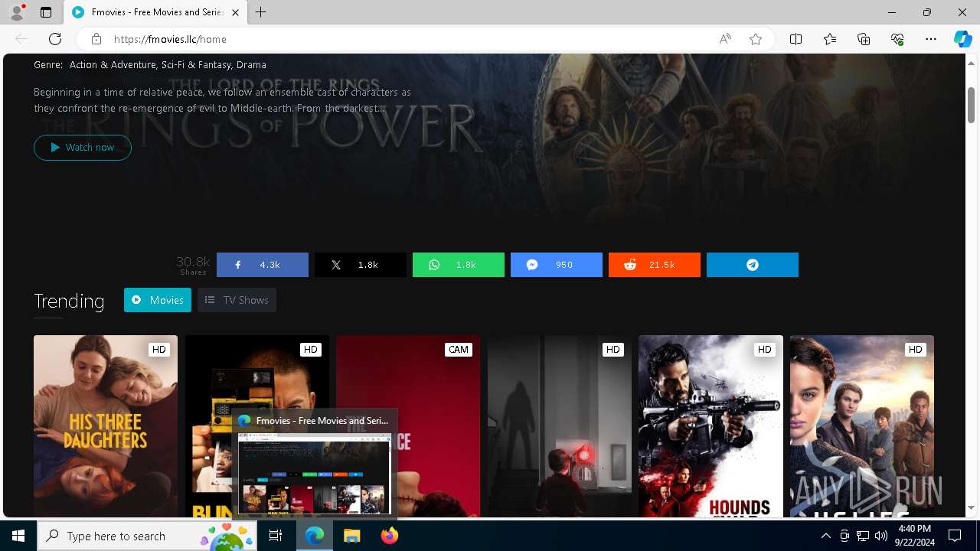Select the Movies trending tab
Screen dimensions: 980x551
coord(158,300)
